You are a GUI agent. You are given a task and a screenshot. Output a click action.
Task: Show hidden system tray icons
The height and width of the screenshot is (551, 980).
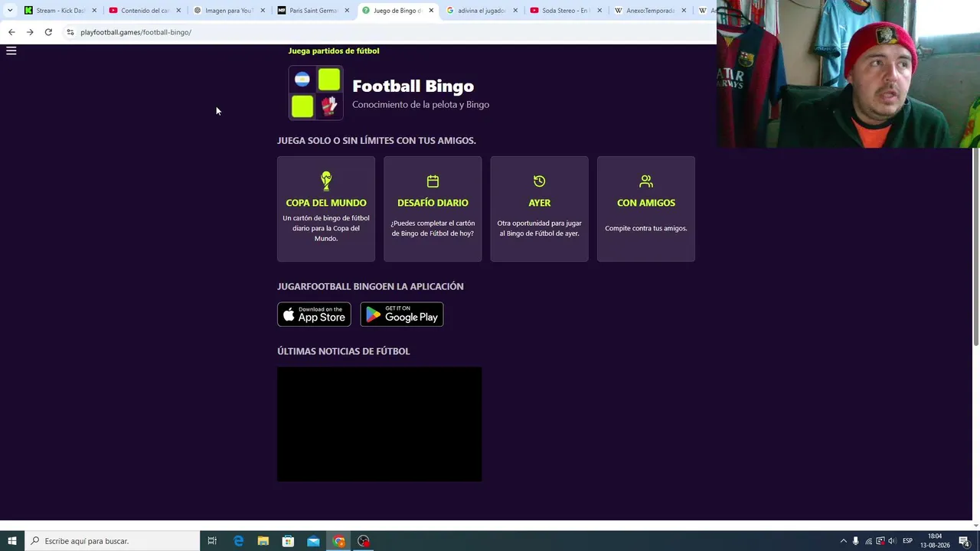pos(844,541)
